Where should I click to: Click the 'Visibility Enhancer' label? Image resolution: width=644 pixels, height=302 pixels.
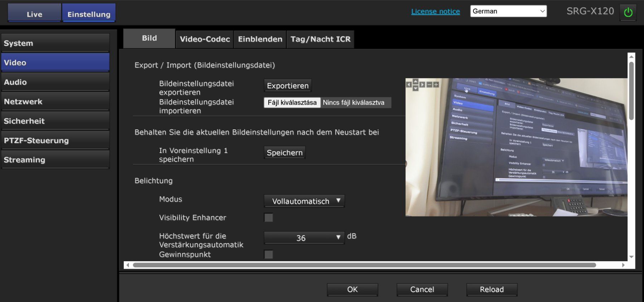coord(192,218)
